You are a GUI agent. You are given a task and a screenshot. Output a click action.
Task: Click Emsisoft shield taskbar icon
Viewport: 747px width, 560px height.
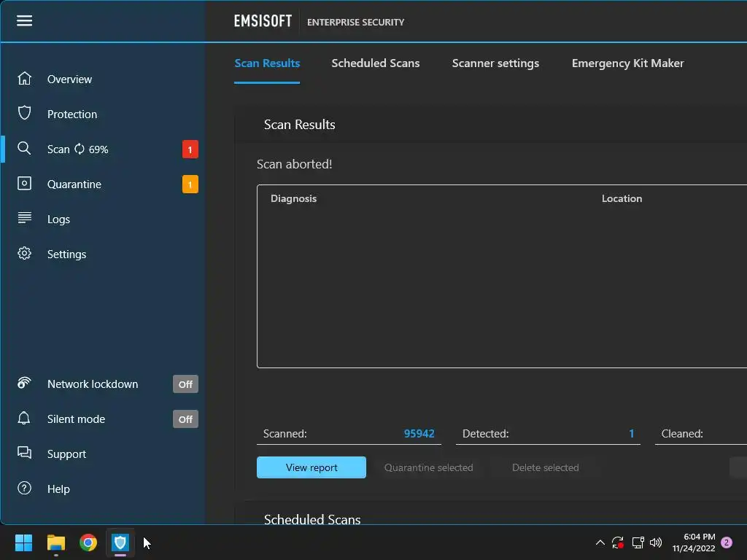click(120, 542)
